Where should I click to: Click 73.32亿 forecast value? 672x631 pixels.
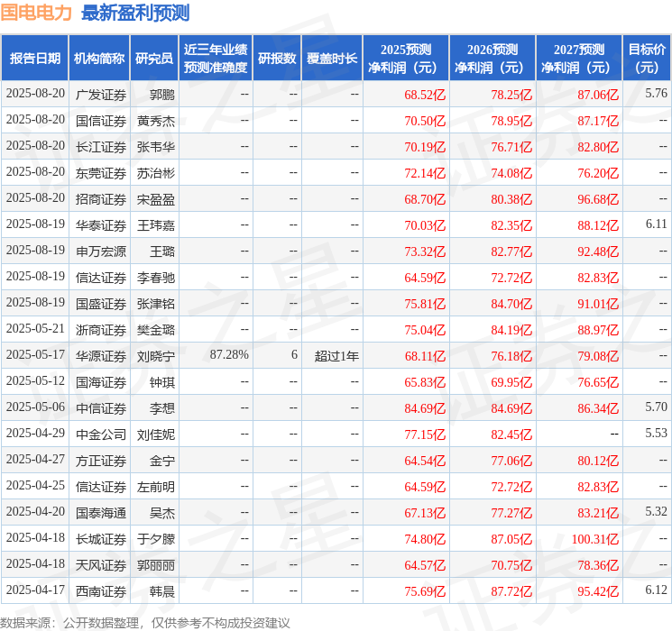425,251
